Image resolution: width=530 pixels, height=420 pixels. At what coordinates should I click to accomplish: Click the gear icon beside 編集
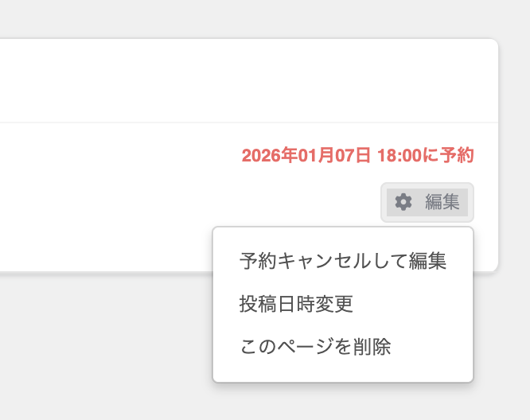click(403, 202)
